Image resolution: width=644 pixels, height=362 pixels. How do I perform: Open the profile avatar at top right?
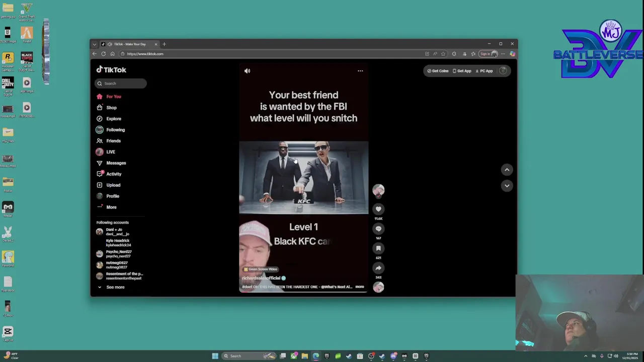[503, 71]
